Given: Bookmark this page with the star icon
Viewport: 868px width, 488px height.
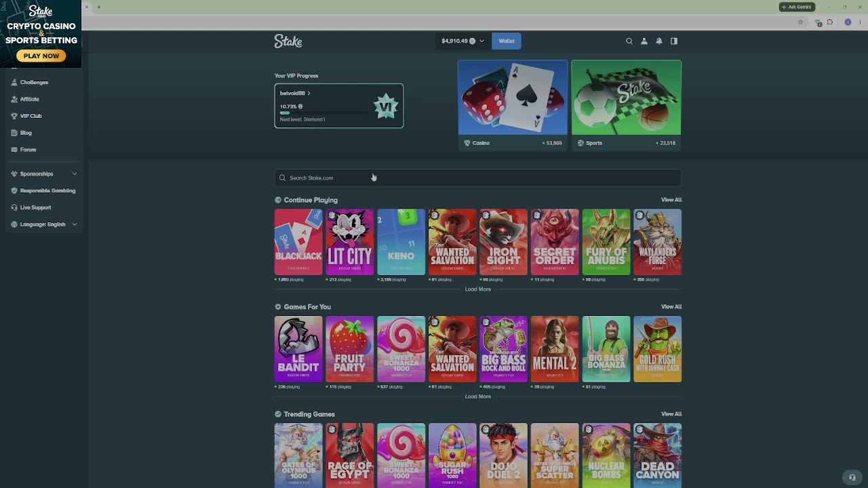Looking at the screenshot, I should (x=800, y=22).
